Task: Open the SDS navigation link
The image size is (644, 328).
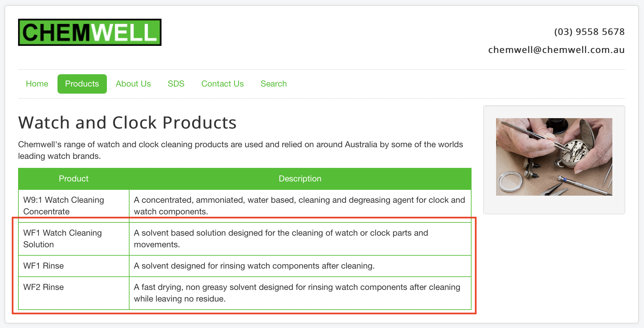Action: [x=176, y=84]
